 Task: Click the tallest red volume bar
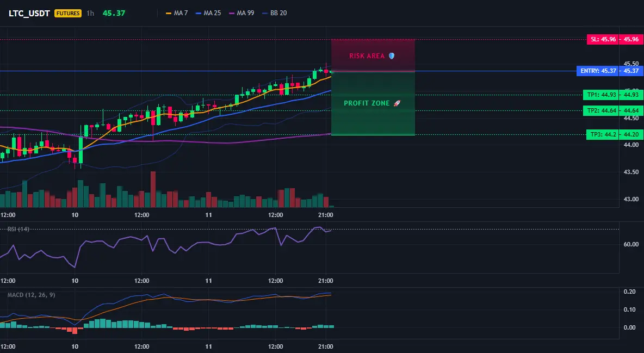click(x=153, y=189)
